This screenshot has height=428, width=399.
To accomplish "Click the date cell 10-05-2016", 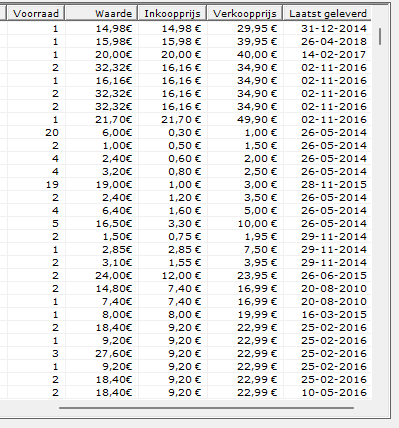I will (x=327, y=393).
